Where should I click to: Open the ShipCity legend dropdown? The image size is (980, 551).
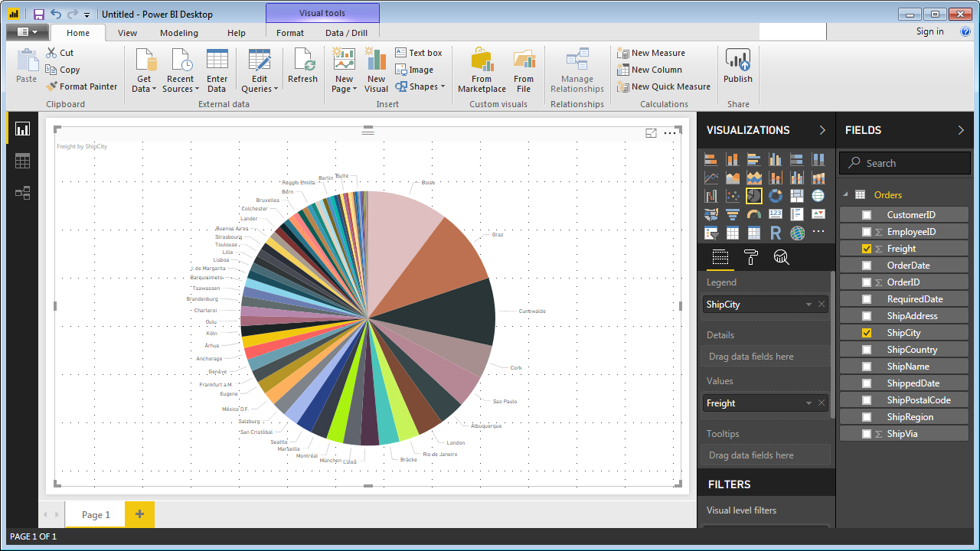[808, 304]
